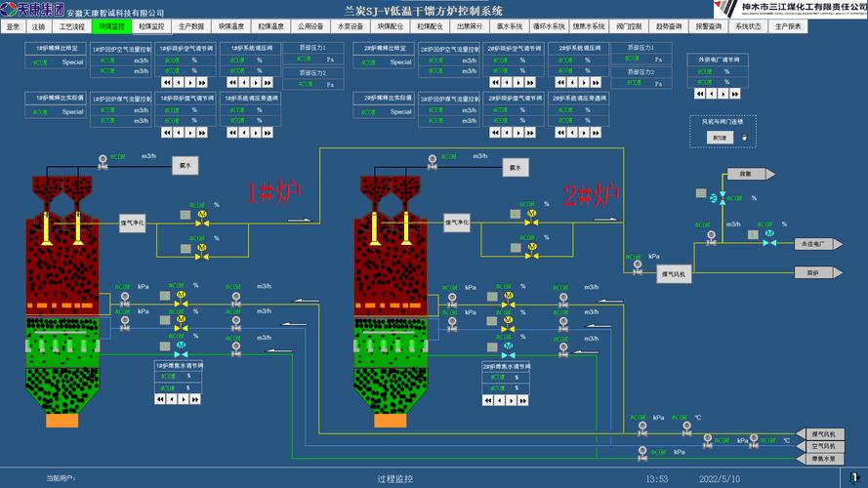The image size is (868, 488).
Task: Click the 空气风机 inlet arrow at bottom right
Action: coord(823,446)
